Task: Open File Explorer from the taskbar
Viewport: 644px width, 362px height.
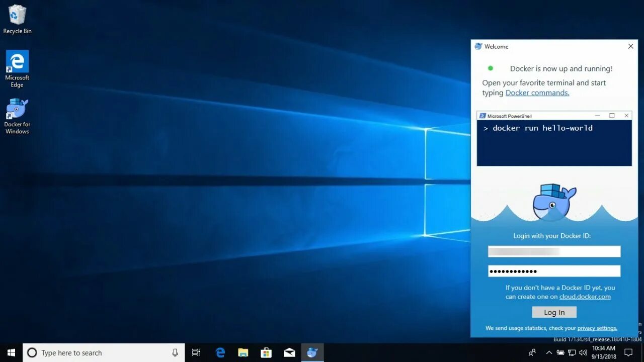Action: pyautogui.click(x=243, y=352)
